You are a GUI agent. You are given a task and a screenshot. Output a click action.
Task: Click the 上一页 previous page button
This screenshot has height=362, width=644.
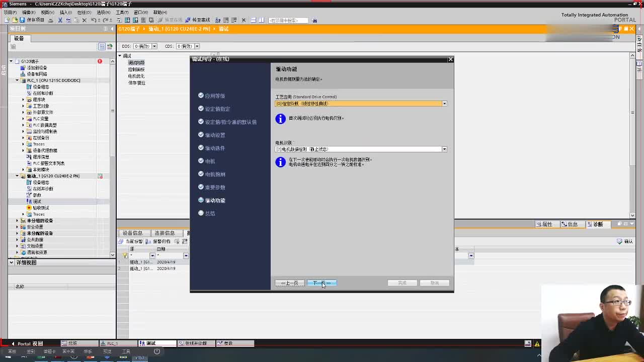[x=290, y=283]
